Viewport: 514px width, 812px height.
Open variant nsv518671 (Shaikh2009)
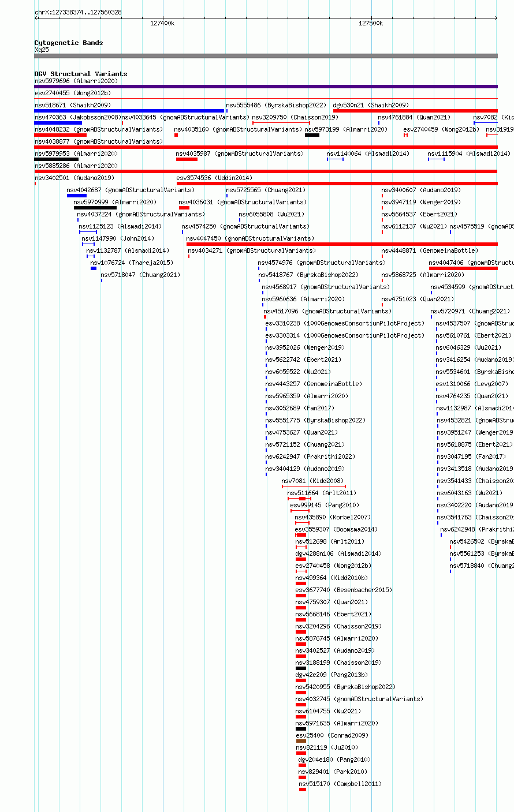[x=73, y=105]
